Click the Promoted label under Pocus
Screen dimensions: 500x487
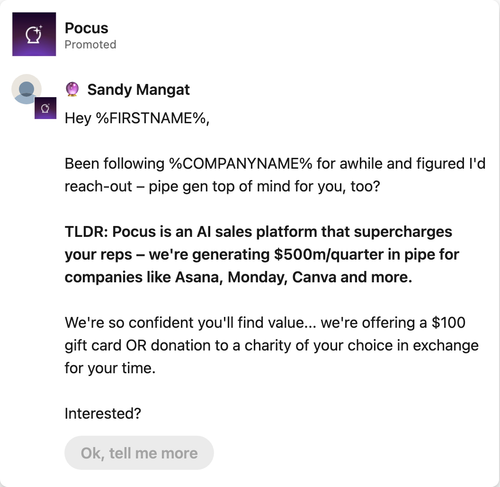[x=90, y=44]
